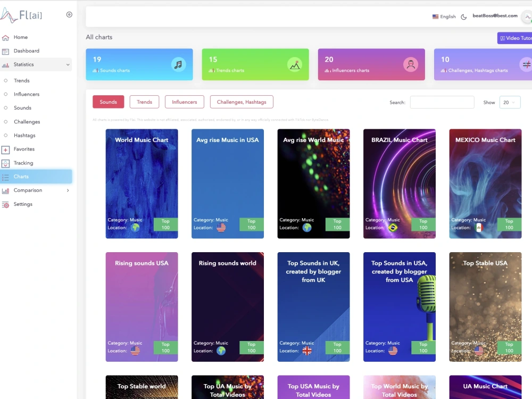Open Top World Music by Total Videos card
Screen dimensions: 532x399
(400, 387)
